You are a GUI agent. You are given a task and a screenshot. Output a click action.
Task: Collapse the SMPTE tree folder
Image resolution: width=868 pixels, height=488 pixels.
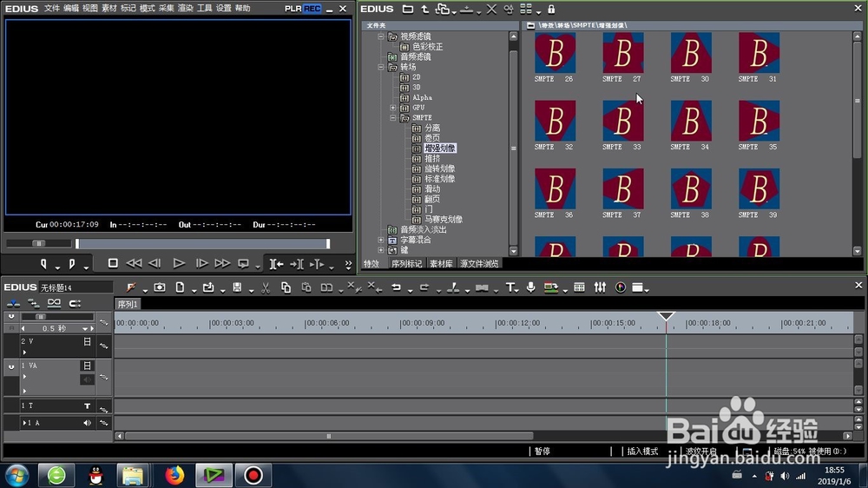(393, 118)
